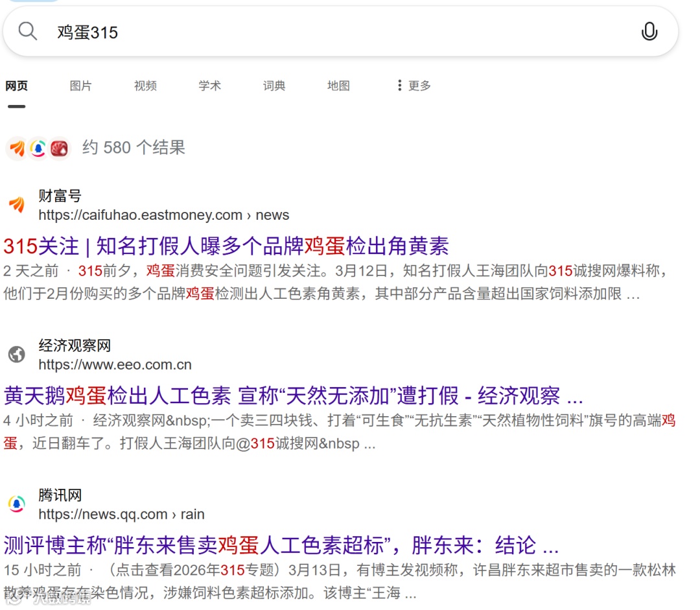Viewport: 700px width, 610px height.
Task: Click the 约 580 个结果 count text
Action: (134, 147)
